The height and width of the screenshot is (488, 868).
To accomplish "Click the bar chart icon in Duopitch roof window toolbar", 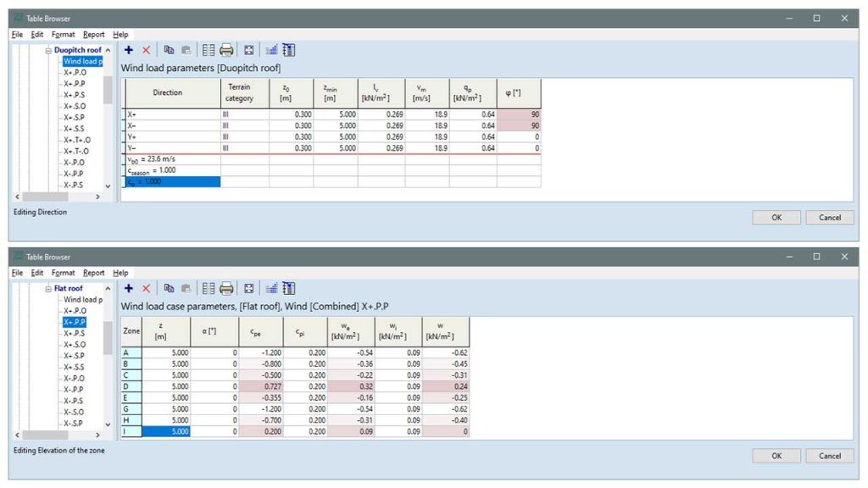I will click(272, 51).
